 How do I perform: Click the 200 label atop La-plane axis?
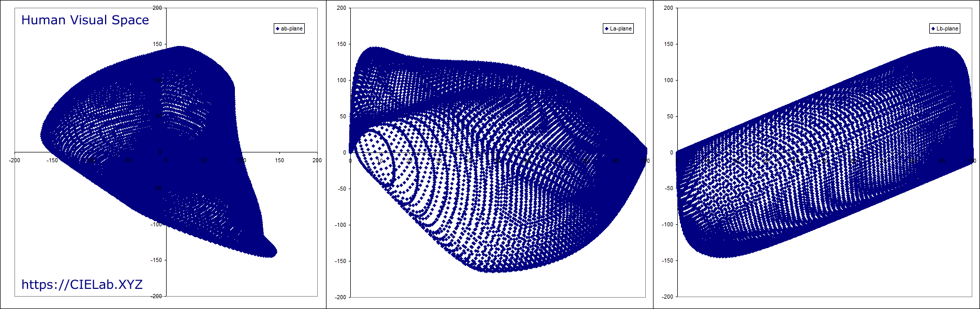tap(341, 8)
